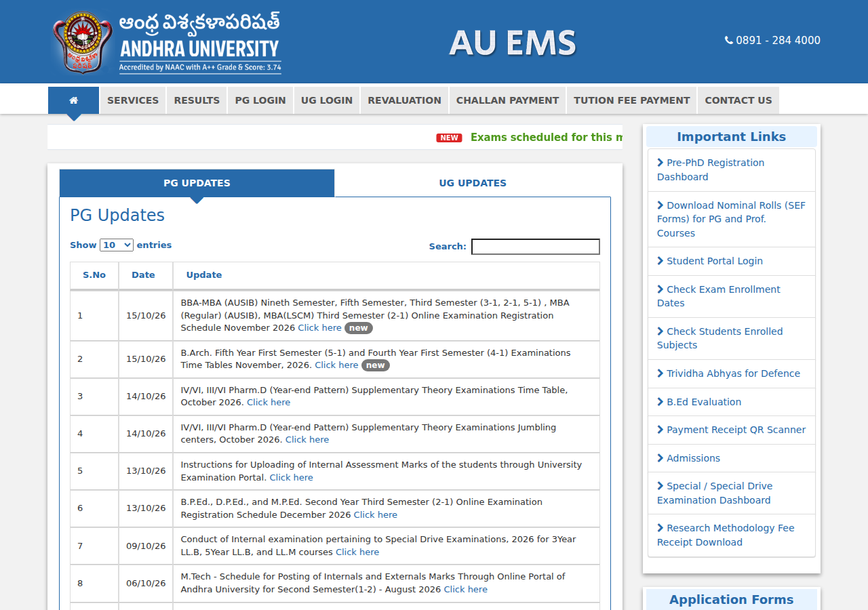
Task: Select the PG UPDATES tab
Action: [x=197, y=183]
